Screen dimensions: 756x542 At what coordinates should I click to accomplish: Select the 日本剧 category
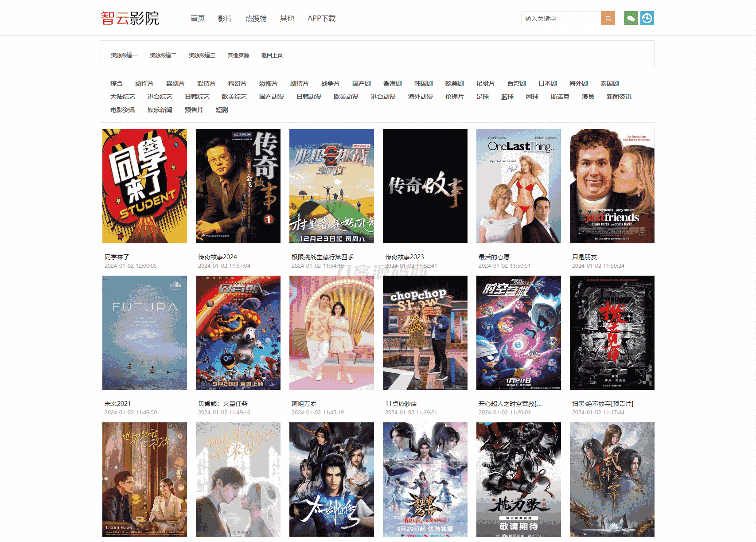point(548,83)
